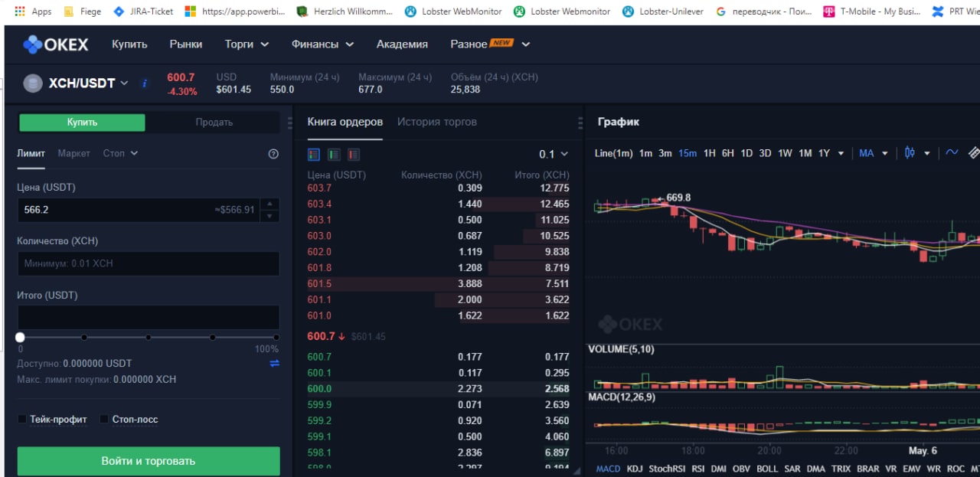Screen dimensions: 980x477
Task: Increase price with stepper up arrow
Action: pos(269,204)
